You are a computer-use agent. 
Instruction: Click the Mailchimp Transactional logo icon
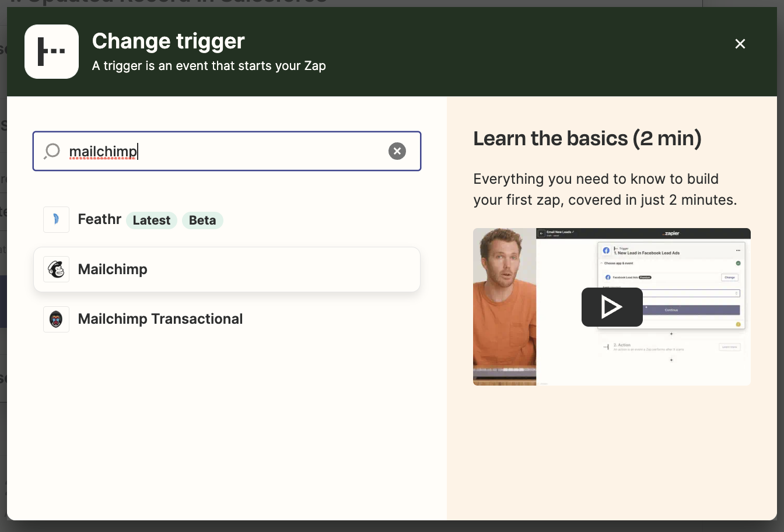56,319
